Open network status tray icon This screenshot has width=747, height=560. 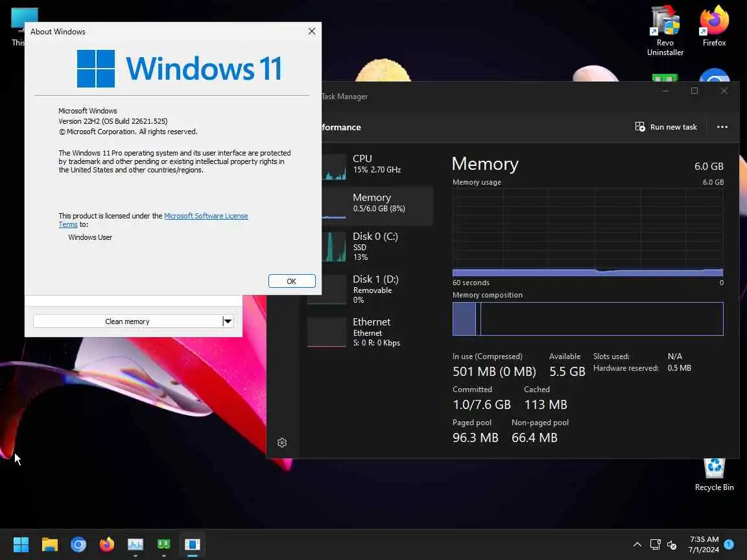tap(656, 544)
